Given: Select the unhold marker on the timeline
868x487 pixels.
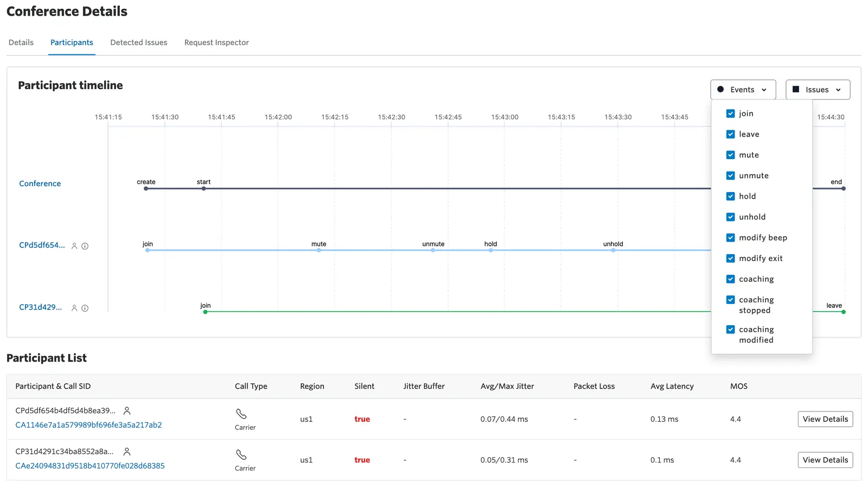Looking at the screenshot, I should coord(613,250).
